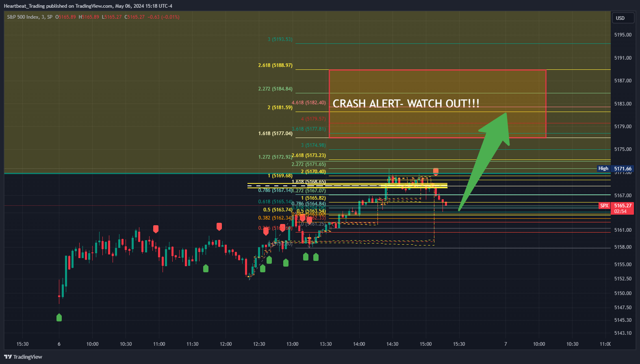Click the close value C5165.27
Screen dimensions: 640x364
point(135,17)
